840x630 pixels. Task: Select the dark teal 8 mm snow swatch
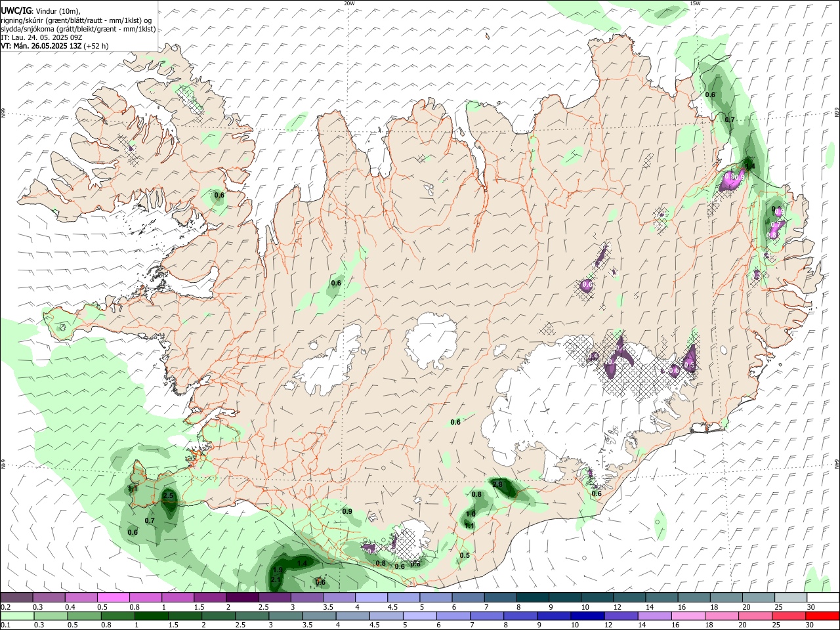[x=532, y=598]
